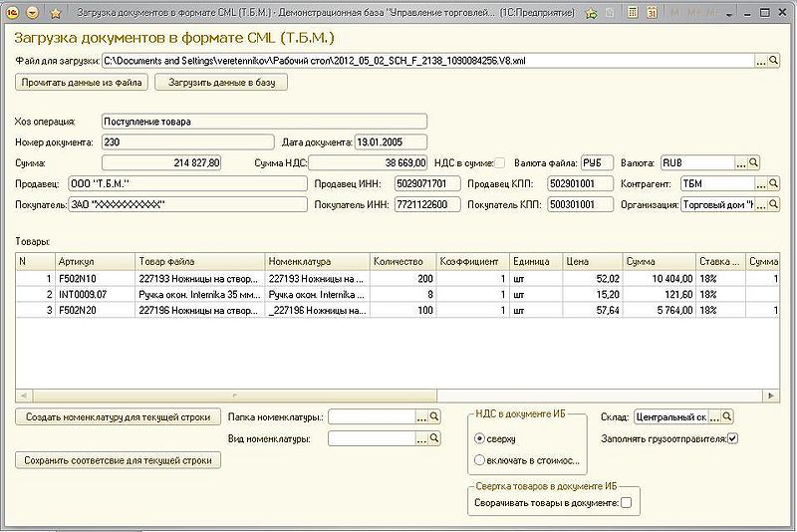This screenshot has height=532, width=797.
Task: Click magnifier icon beside file path field
Action: [774, 61]
